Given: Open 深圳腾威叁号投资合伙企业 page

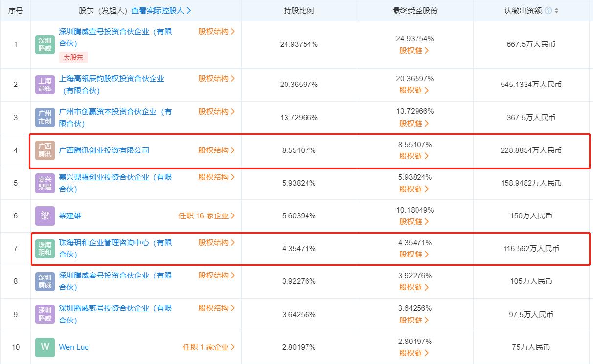Looking at the screenshot, I should [x=115, y=281].
